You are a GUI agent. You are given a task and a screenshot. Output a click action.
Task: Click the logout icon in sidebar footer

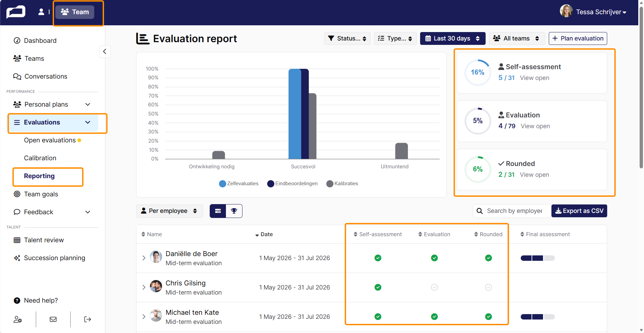[x=87, y=319]
